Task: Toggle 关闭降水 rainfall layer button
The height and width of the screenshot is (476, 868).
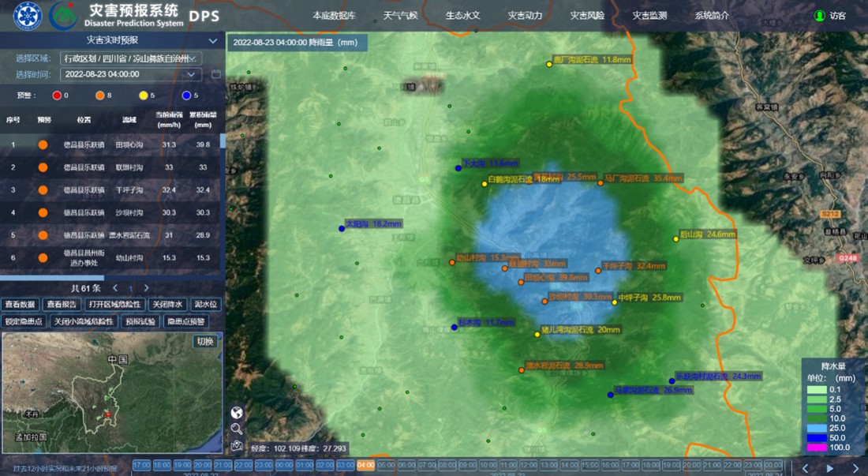Action: point(167,304)
